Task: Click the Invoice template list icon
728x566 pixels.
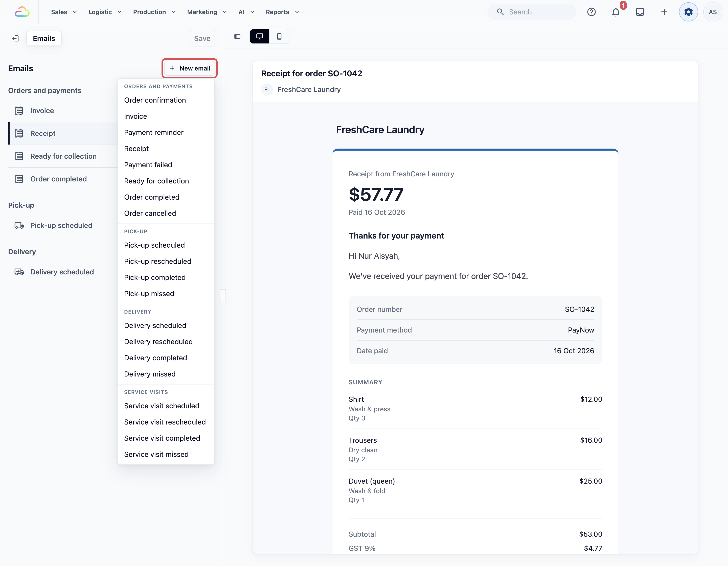Action: tap(19, 111)
